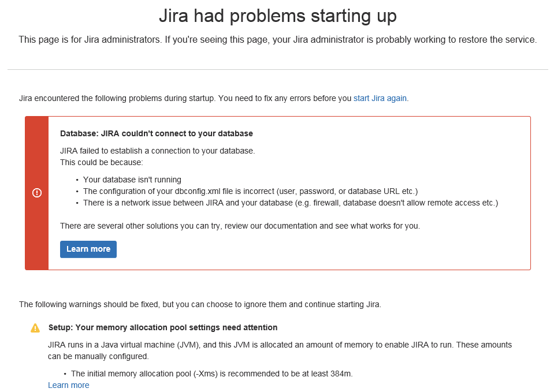Click the -Xms 384m recommendation bullet
The width and height of the screenshot is (550, 392).
212,374
